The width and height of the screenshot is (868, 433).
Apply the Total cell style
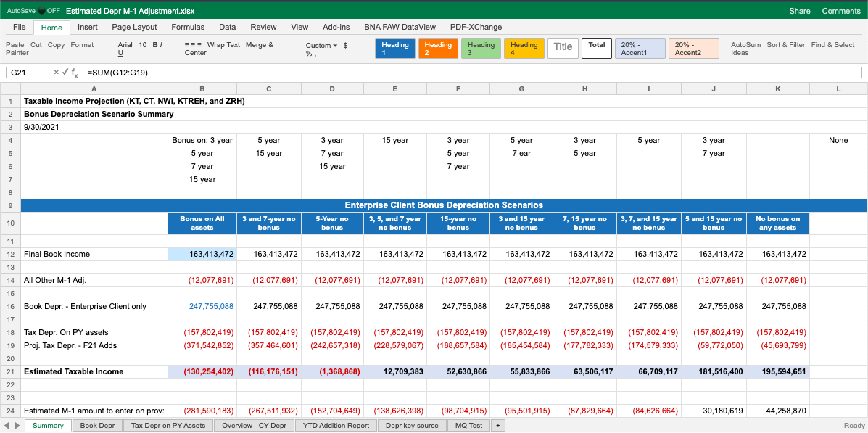click(x=597, y=48)
